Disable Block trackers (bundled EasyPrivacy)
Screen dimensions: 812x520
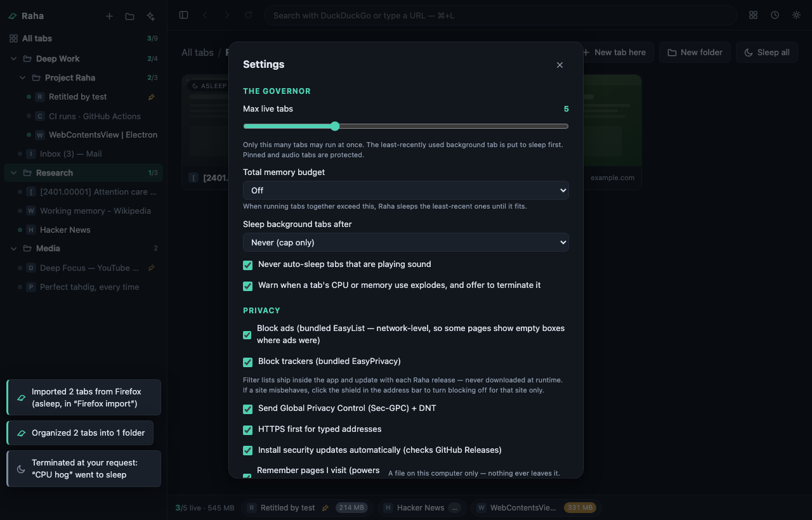point(247,362)
